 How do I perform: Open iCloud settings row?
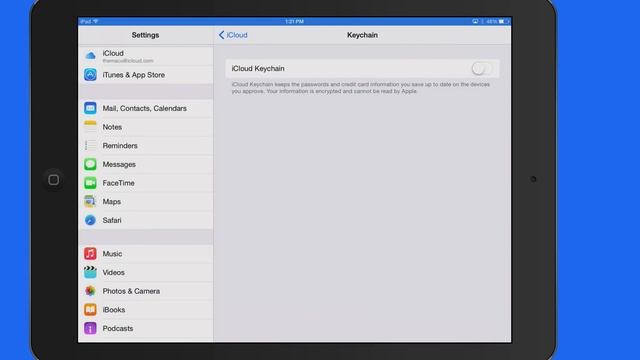pyautogui.click(x=145, y=56)
